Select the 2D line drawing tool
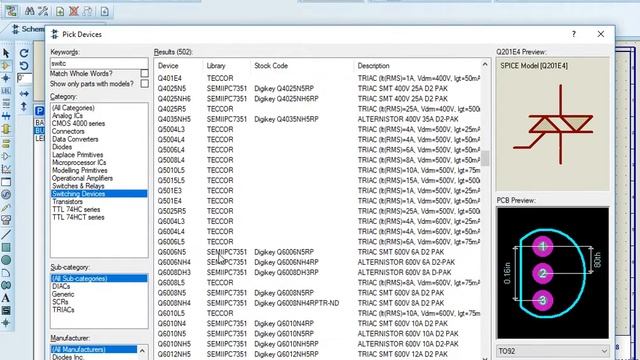 (x=6, y=234)
